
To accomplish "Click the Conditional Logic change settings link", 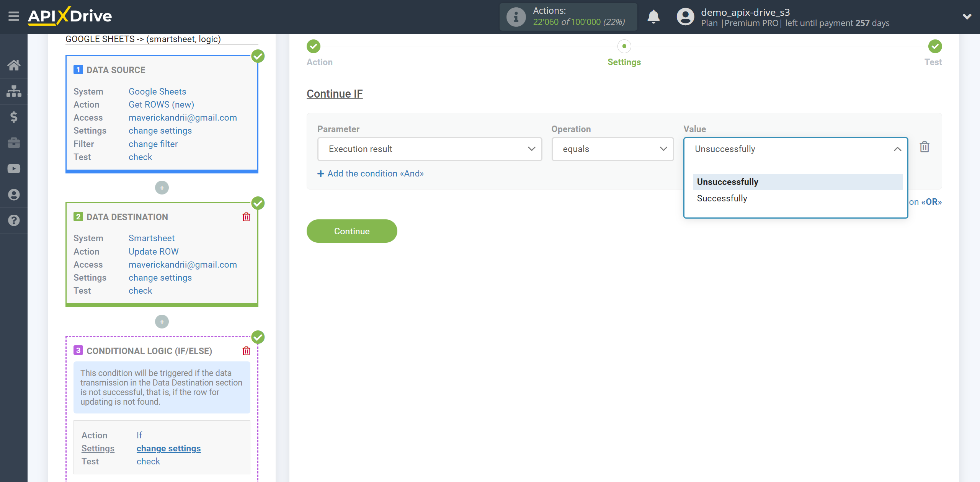I will click(x=169, y=448).
